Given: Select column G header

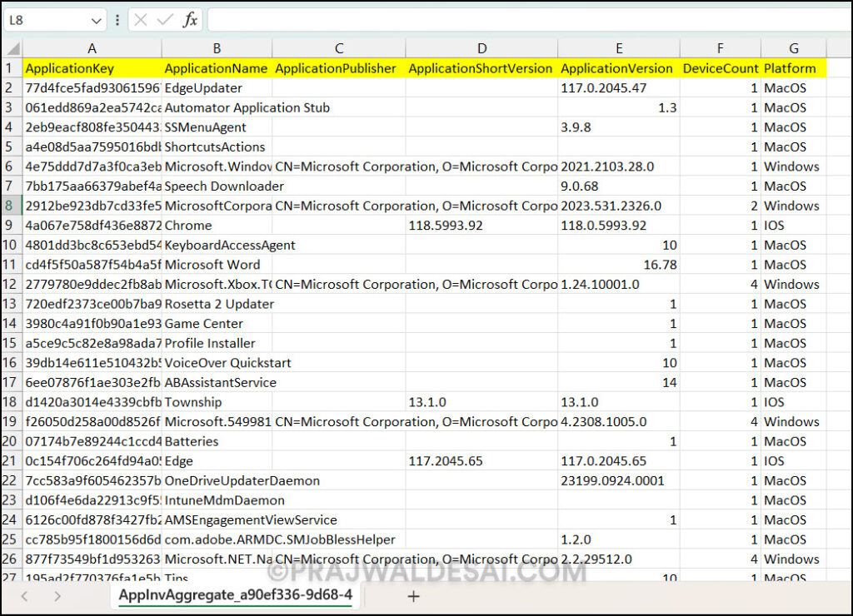Looking at the screenshot, I should pos(794,48).
